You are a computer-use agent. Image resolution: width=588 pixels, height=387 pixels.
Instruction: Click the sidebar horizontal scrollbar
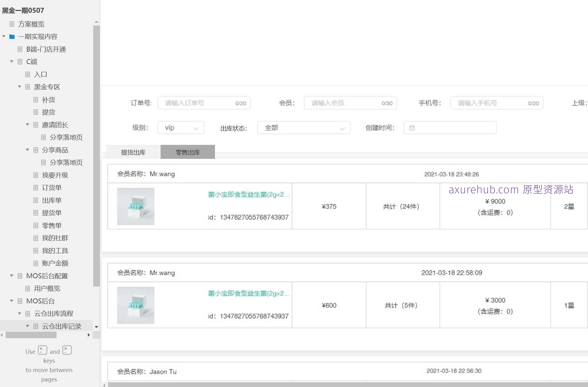pyautogui.click(x=31, y=335)
